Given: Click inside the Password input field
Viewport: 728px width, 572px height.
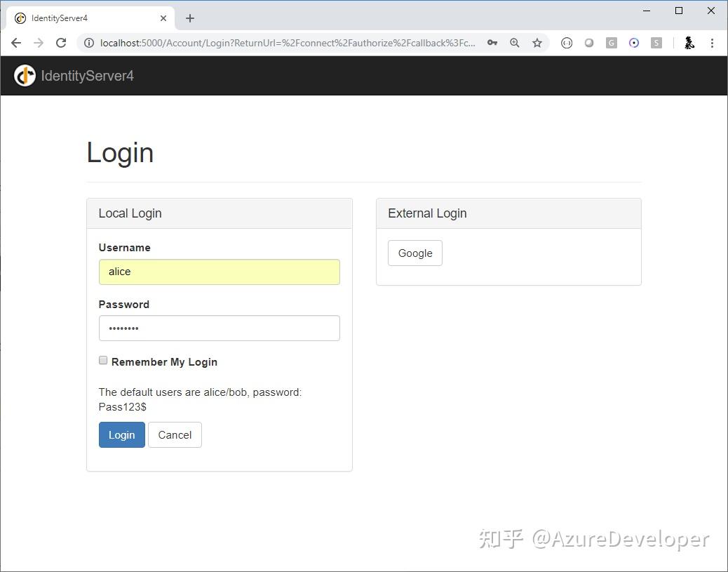Looking at the screenshot, I should [x=219, y=328].
